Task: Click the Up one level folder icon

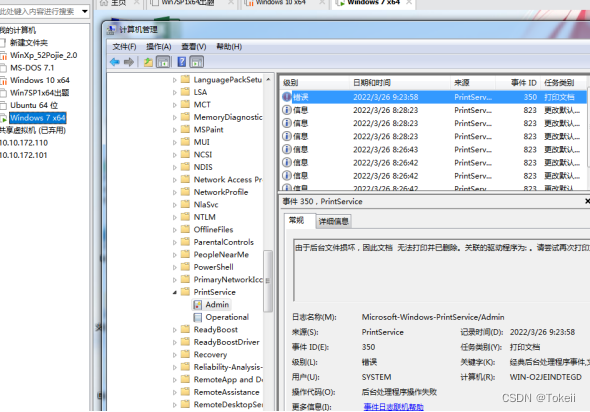Action: pyautogui.click(x=148, y=62)
